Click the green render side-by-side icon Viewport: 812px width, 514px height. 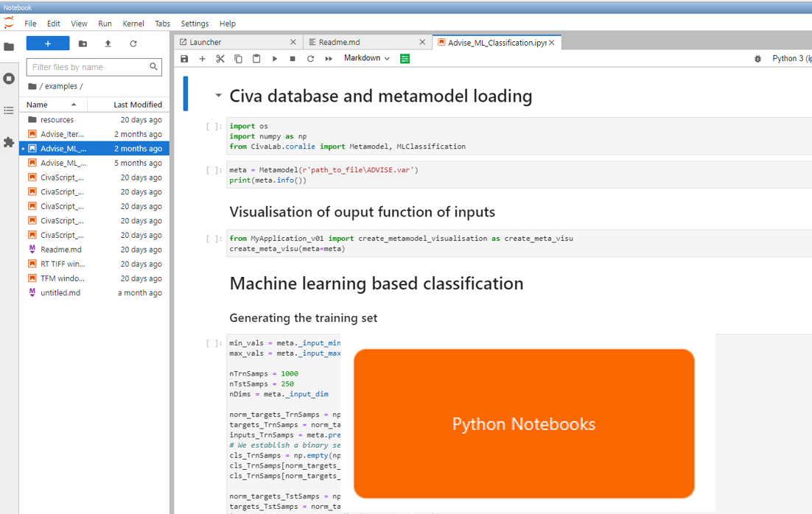tap(405, 58)
